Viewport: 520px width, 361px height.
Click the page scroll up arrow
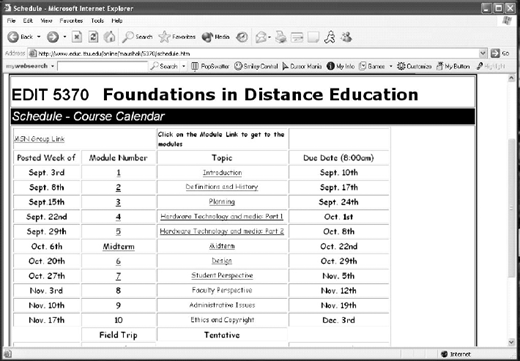[511, 79]
